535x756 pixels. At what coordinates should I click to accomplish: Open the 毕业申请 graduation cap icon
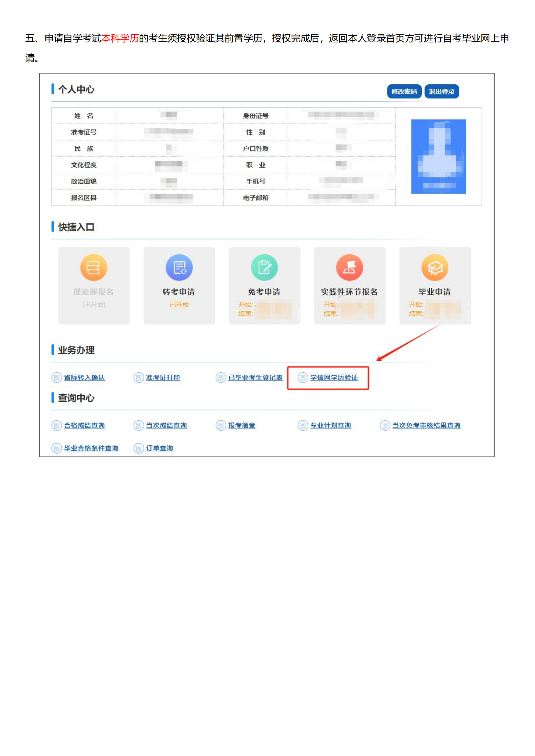(435, 267)
